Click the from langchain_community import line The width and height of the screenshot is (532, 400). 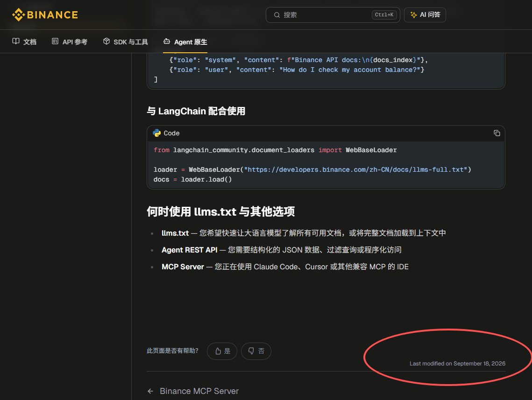click(x=275, y=150)
